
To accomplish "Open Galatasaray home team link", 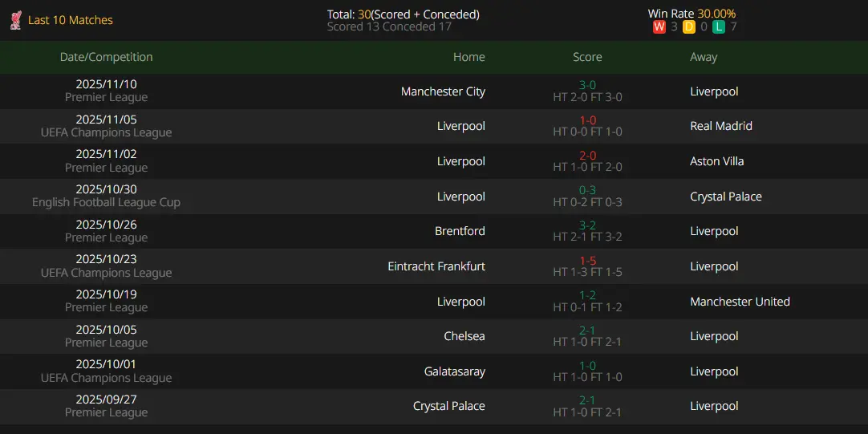I will [455, 371].
